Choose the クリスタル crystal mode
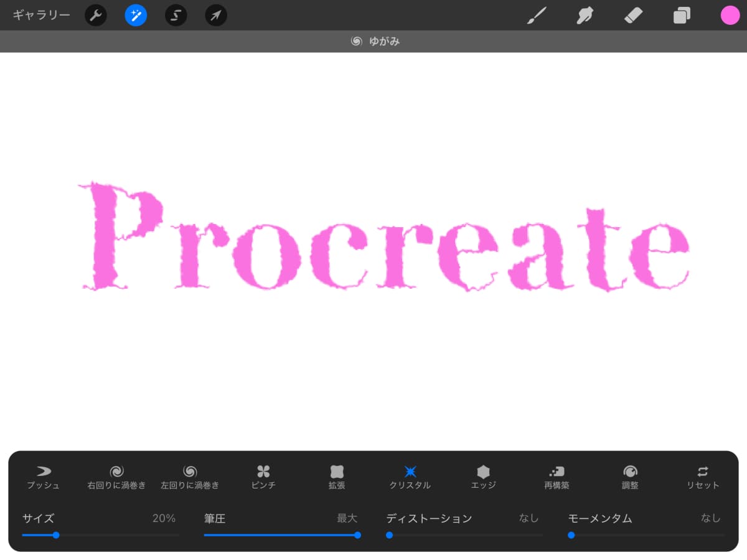 click(x=410, y=477)
